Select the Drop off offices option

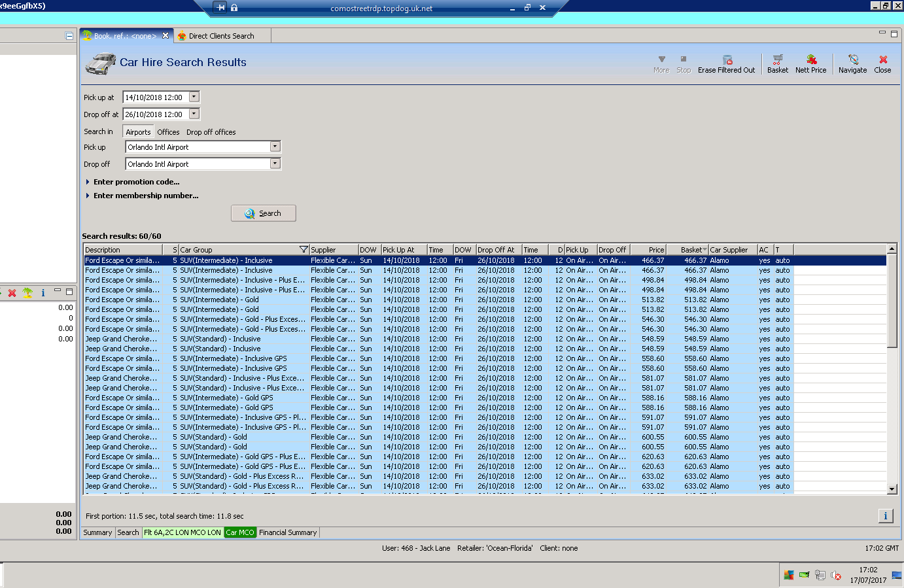(x=211, y=132)
